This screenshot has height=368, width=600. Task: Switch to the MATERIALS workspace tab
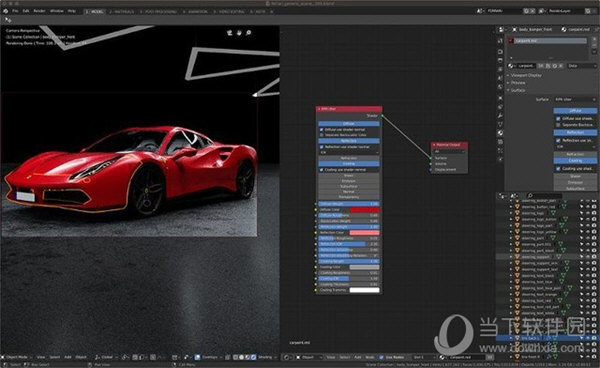(x=122, y=11)
